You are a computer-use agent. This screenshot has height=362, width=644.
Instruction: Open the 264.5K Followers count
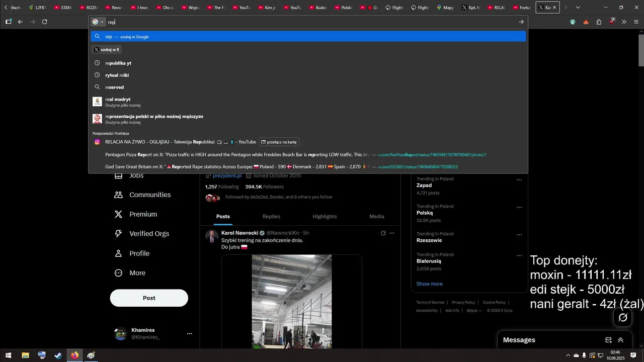click(x=264, y=187)
